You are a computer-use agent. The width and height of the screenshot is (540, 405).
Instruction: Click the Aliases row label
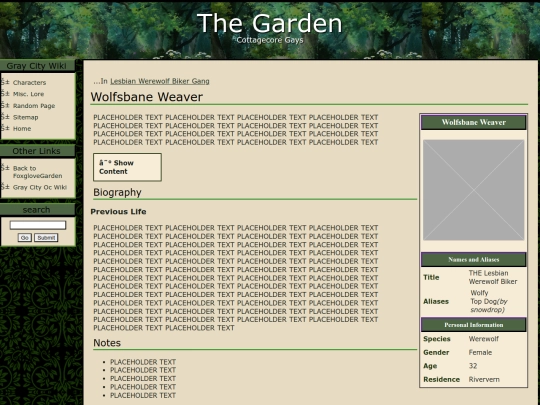tap(436, 301)
